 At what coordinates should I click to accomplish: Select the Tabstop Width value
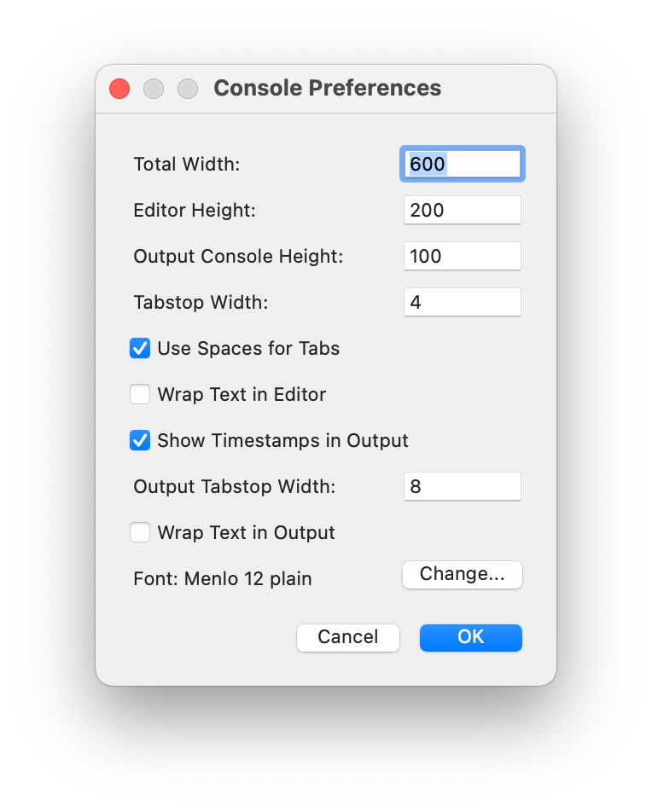click(462, 302)
